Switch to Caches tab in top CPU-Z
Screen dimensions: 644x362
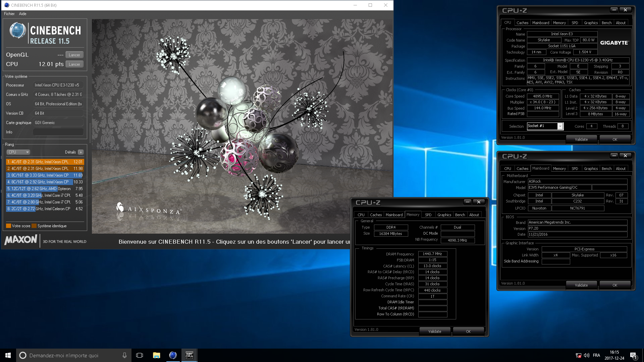(x=522, y=23)
